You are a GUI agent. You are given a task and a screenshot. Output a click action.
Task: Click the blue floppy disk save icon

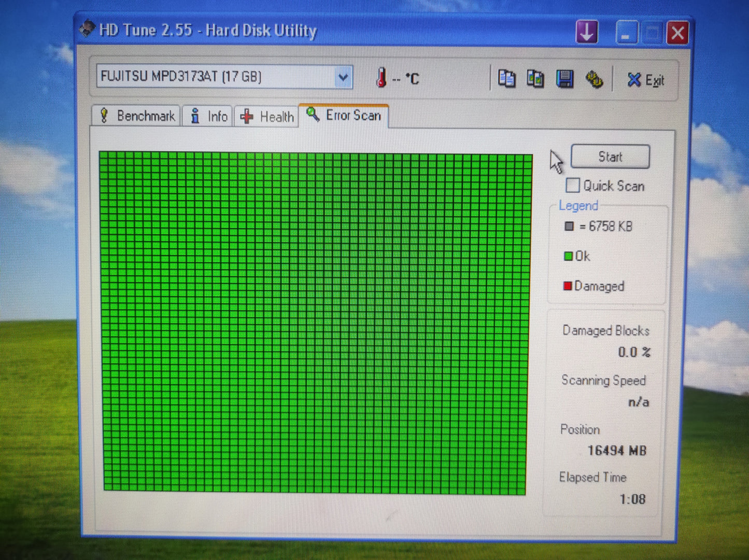(x=564, y=79)
